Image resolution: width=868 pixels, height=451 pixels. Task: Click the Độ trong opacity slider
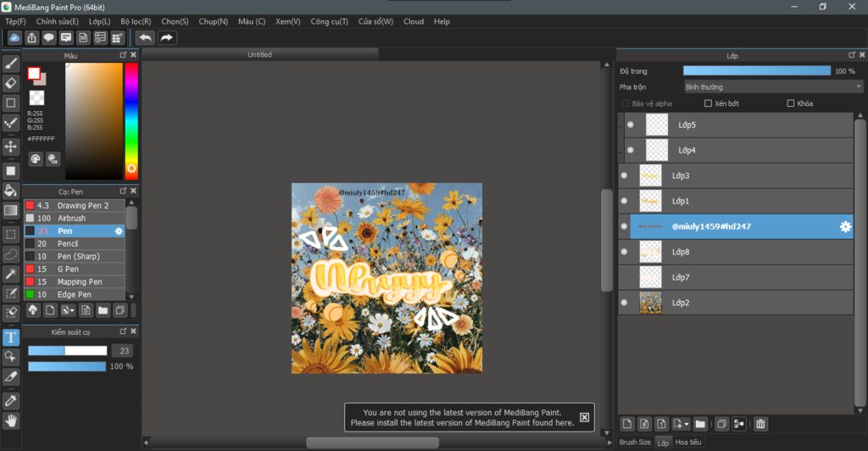pos(757,71)
